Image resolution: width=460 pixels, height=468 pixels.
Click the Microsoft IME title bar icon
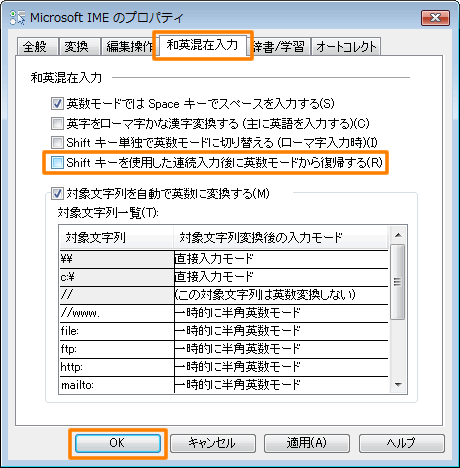pos(17,17)
